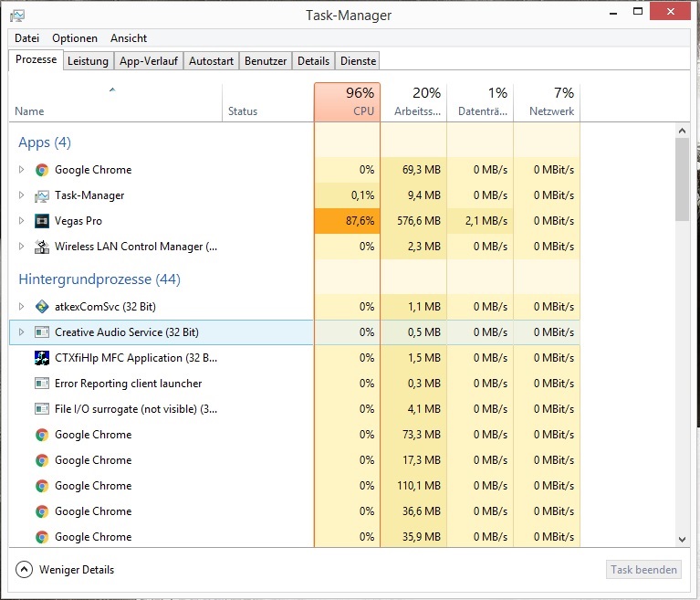Screen dimensions: 700x600
Task: Open the Datei menu
Action: pos(26,38)
